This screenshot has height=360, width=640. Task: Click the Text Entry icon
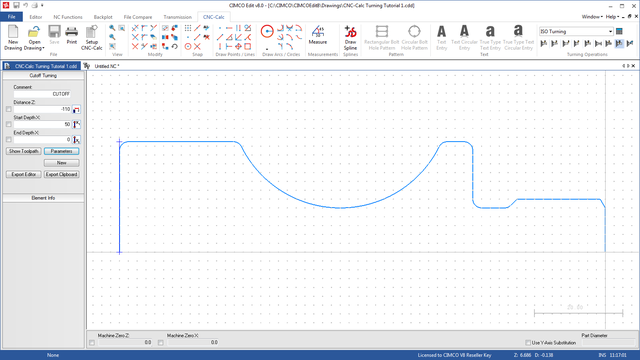(x=442, y=37)
